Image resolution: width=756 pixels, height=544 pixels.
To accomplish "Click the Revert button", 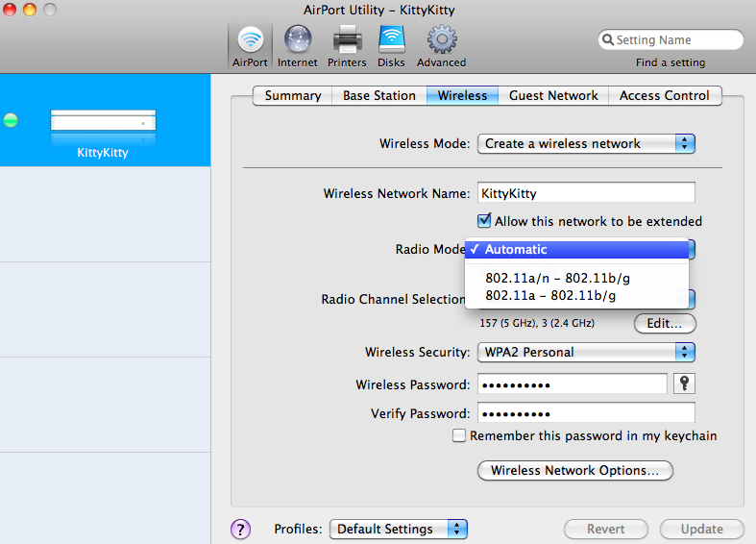I will (x=605, y=529).
